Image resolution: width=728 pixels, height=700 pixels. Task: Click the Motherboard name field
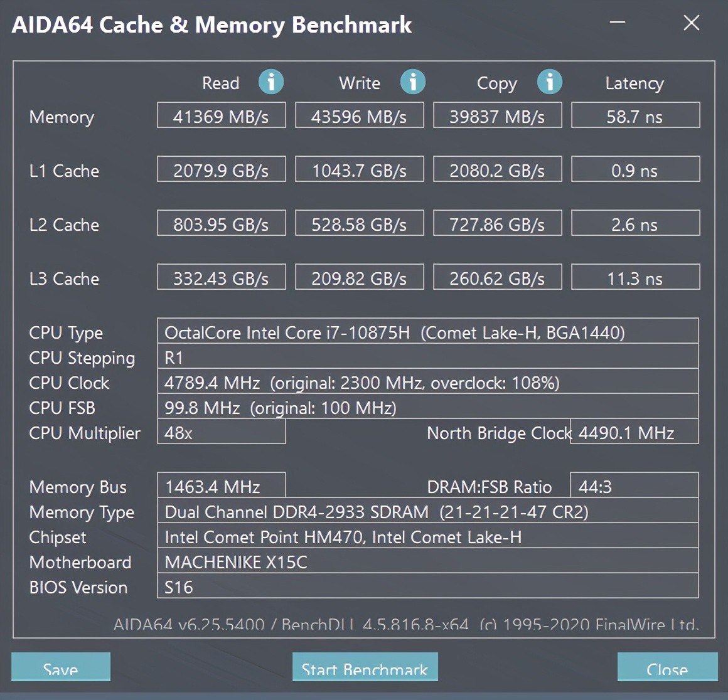coord(427,561)
